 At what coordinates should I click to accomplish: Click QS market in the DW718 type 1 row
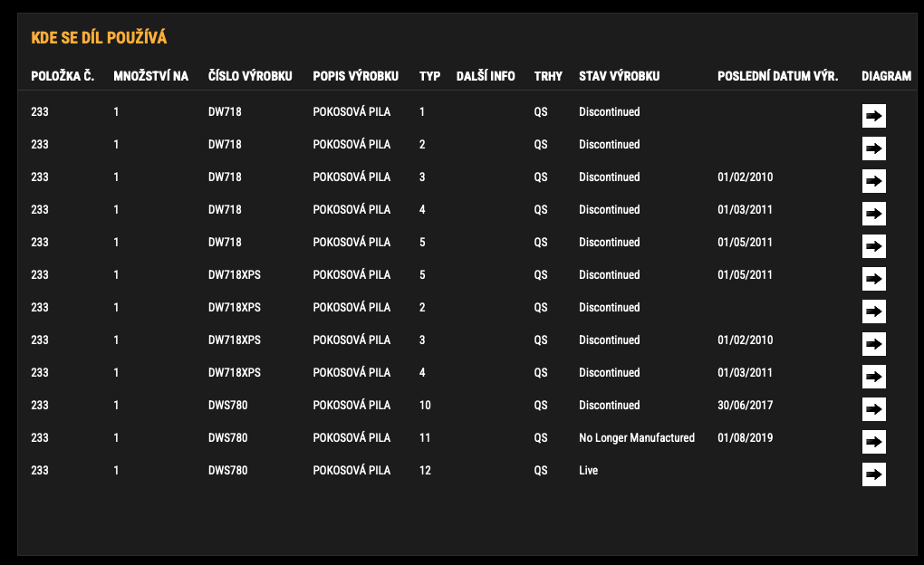(541, 112)
